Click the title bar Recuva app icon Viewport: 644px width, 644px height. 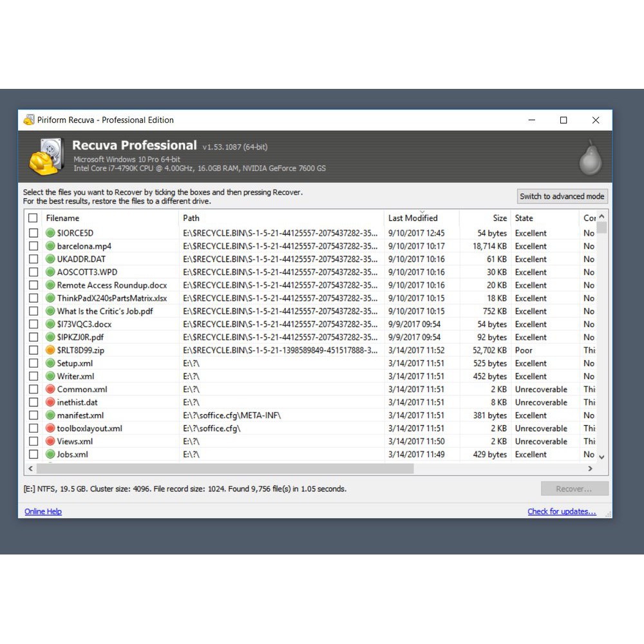(x=28, y=120)
